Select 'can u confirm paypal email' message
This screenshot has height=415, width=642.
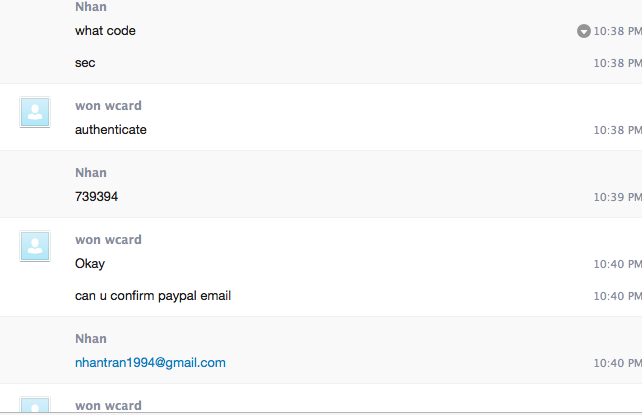click(153, 296)
